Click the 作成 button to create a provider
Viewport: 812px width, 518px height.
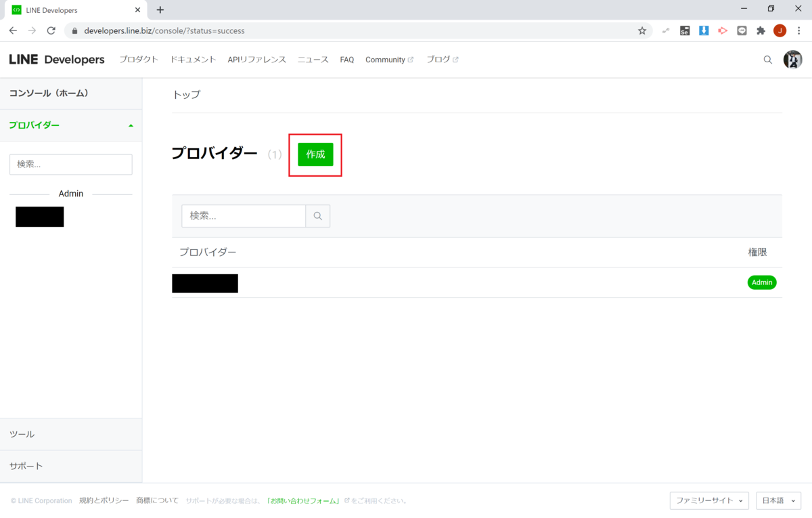coord(315,154)
